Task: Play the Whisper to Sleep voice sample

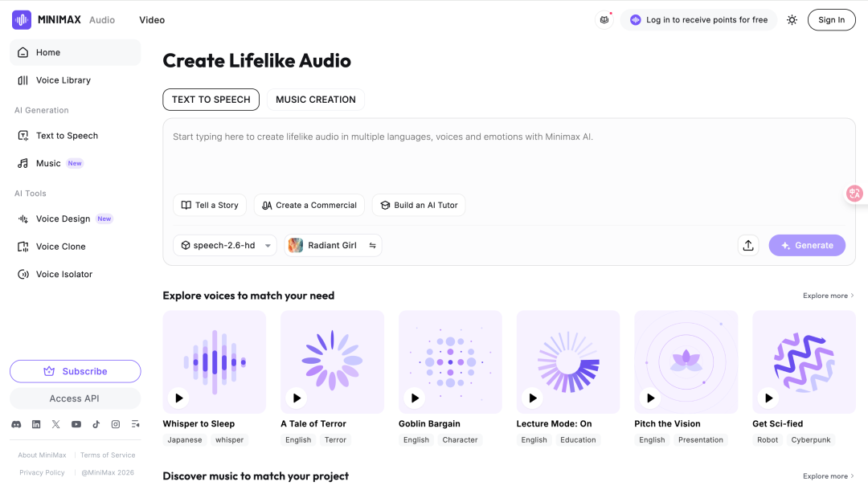Action: 178,398
